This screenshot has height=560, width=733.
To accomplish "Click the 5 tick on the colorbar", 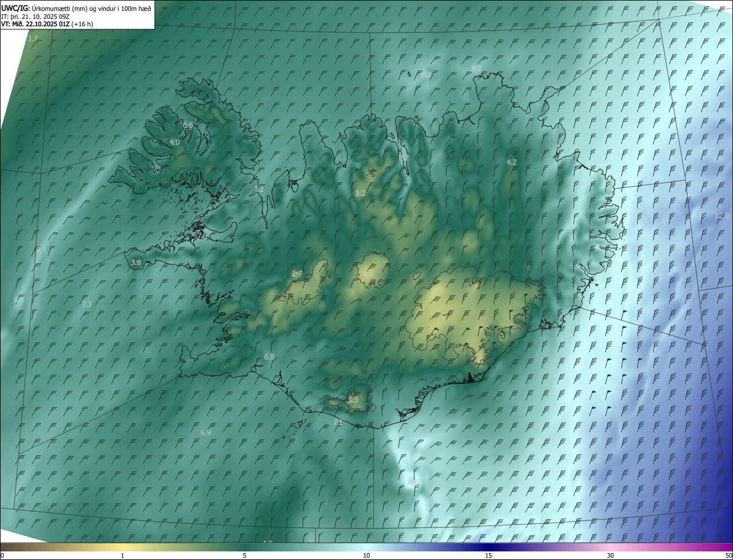I will click(245, 555).
